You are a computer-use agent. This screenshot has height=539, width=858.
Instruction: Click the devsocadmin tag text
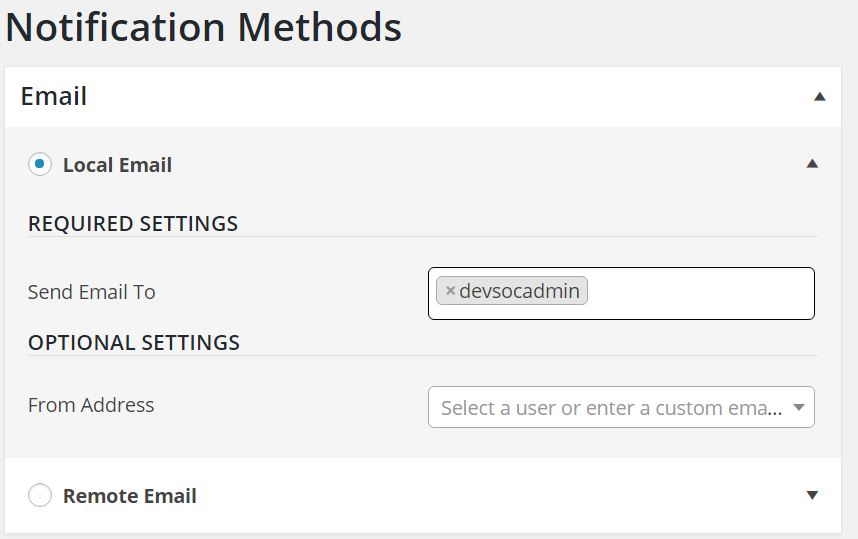click(x=520, y=291)
